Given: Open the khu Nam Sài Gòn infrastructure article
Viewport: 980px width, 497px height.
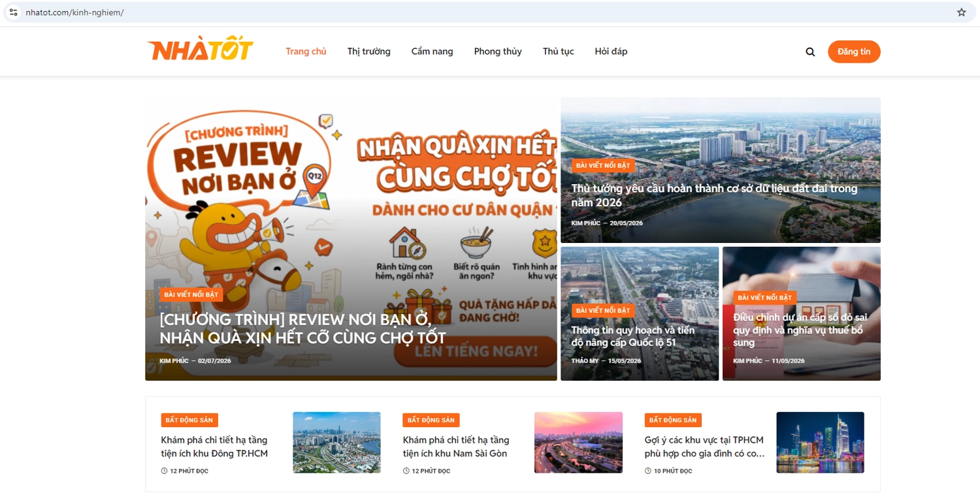Looking at the screenshot, I should (456, 447).
